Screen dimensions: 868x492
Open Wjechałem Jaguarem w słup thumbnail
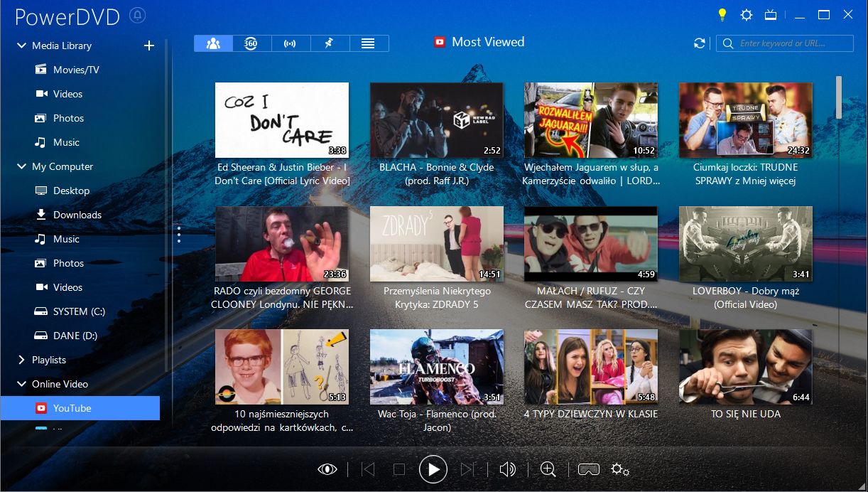coord(591,120)
